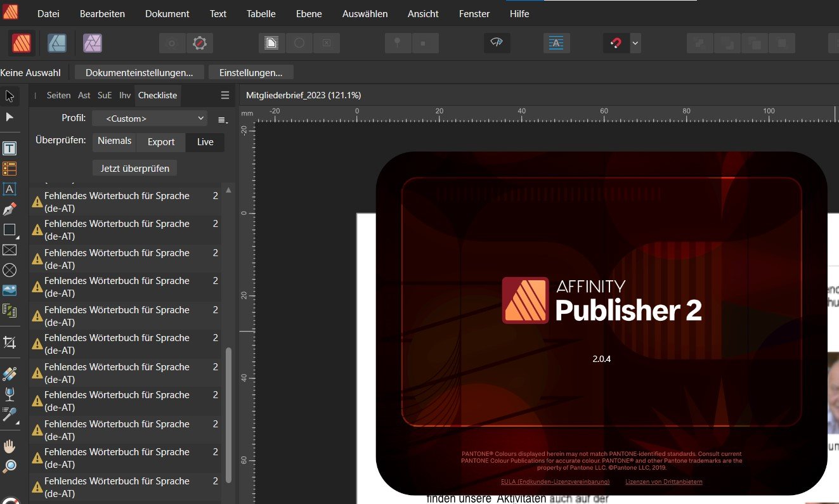839x504 pixels.
Task: Set Überprüfen to Niemals
Action: tap(114, 142)
